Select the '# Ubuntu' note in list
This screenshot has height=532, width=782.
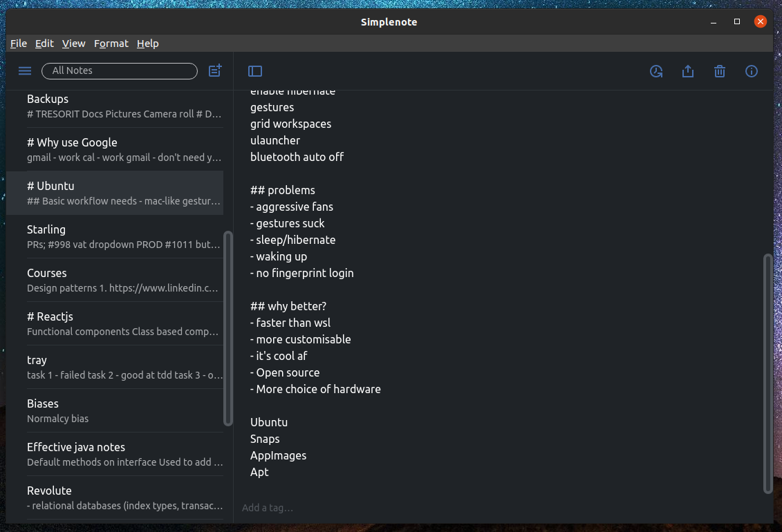point(115,193)
